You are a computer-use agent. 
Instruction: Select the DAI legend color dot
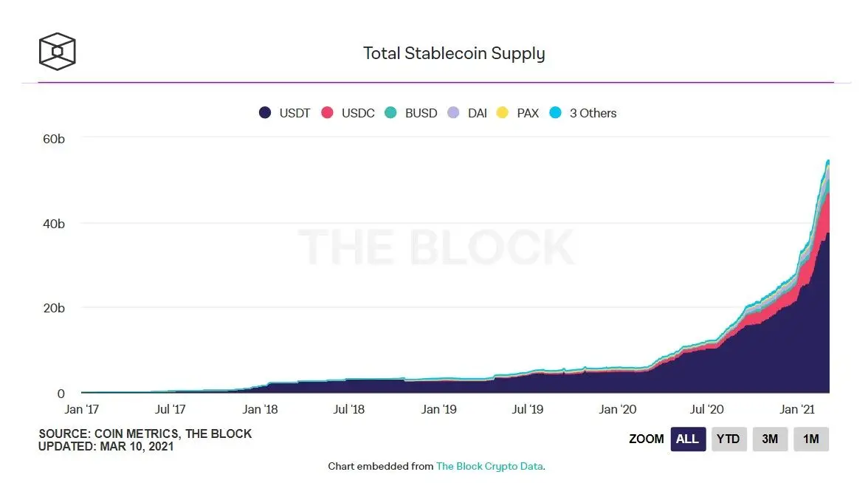454,113
